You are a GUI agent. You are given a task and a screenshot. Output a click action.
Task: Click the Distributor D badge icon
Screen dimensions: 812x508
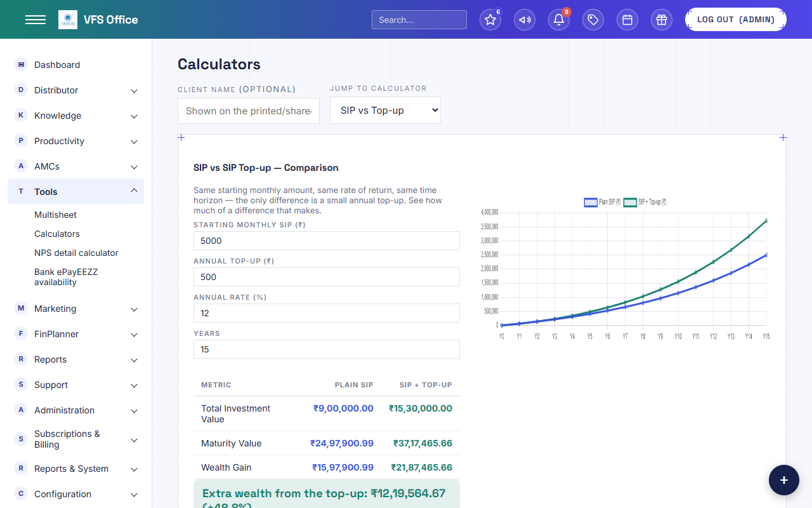click(21, 90)
